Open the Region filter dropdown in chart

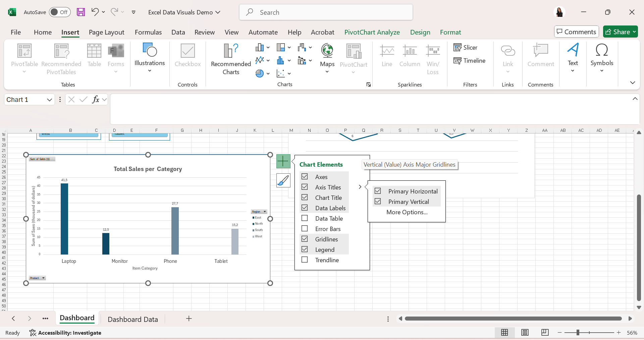(265, 212)
